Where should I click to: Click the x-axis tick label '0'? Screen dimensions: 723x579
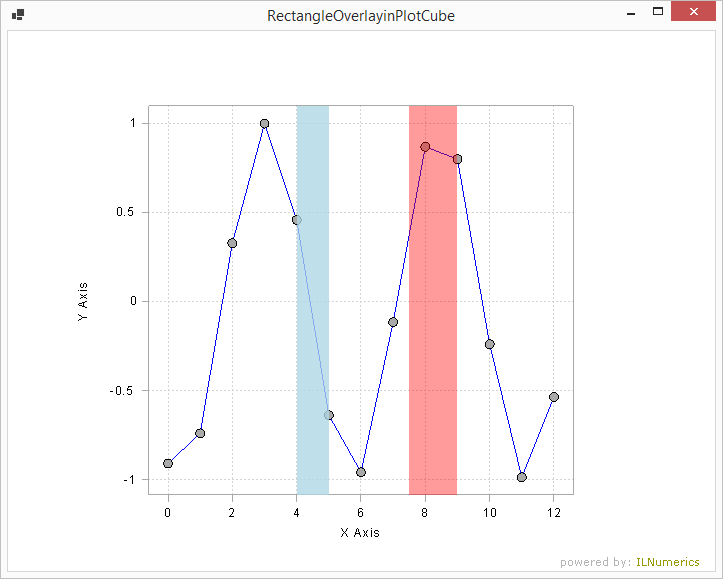pyautogui.click(x=168, y=513)
